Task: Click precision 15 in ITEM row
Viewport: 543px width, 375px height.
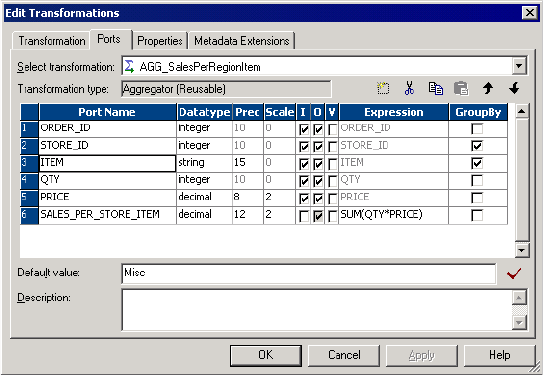Action: [248, 163]
